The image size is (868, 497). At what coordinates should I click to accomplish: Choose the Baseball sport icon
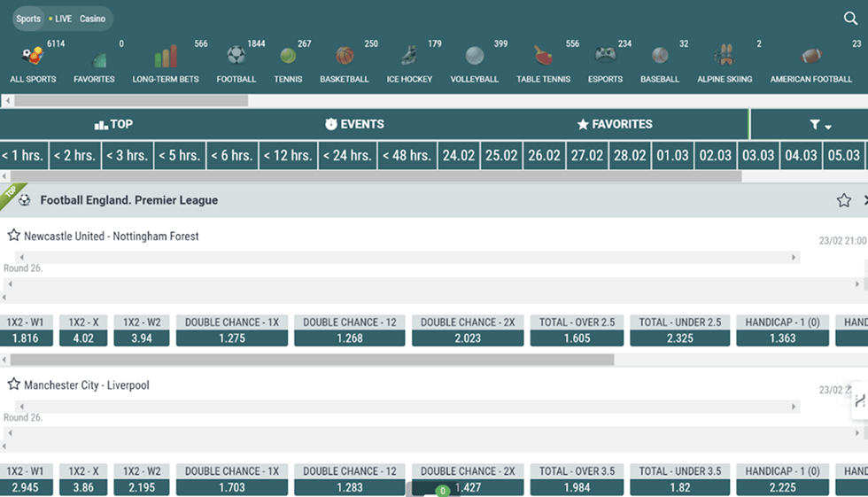660,55
